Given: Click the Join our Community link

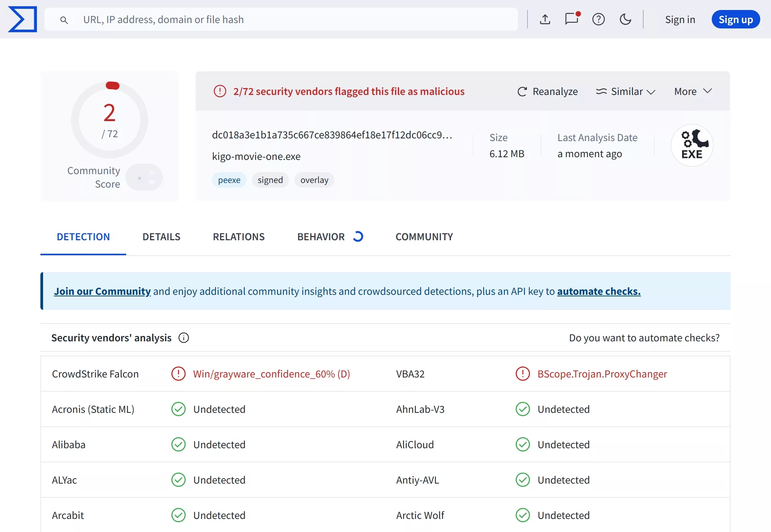Looking at the screenshot, I should [x=102, y=291].
